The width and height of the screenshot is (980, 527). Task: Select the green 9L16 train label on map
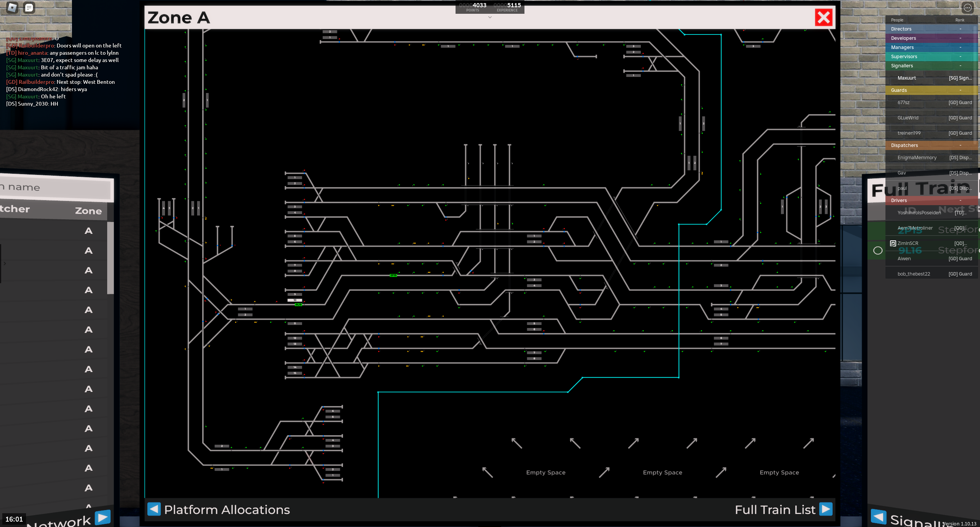pyautogui.click(x=298, y=305)
